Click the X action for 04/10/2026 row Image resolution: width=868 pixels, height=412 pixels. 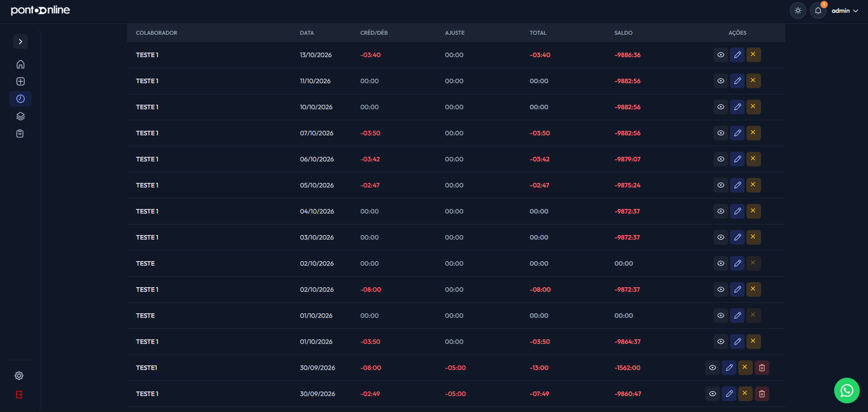click(754, 211)
